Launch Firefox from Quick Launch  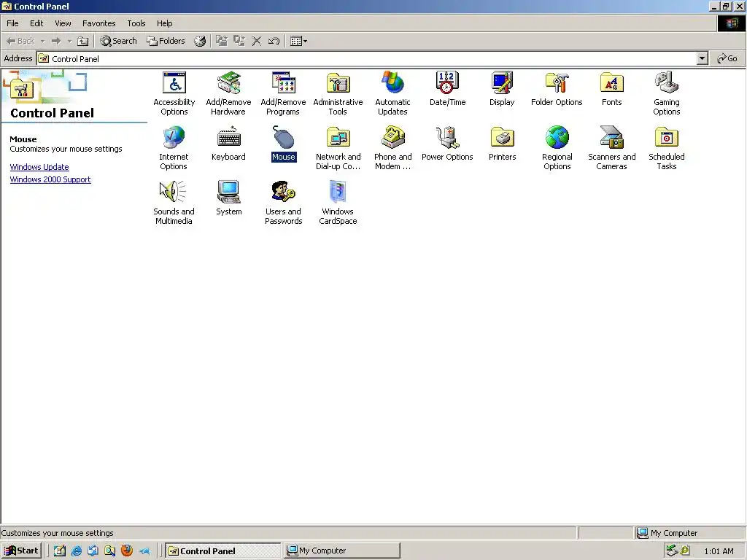pos(127,551)
